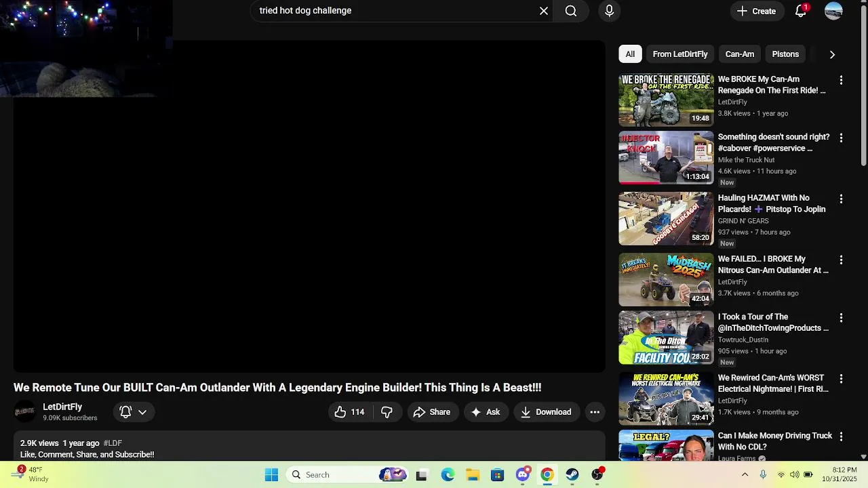
Task: Open options for 'We Rewired Can-Am's WORST' video
Action: (x=841, y=378)
